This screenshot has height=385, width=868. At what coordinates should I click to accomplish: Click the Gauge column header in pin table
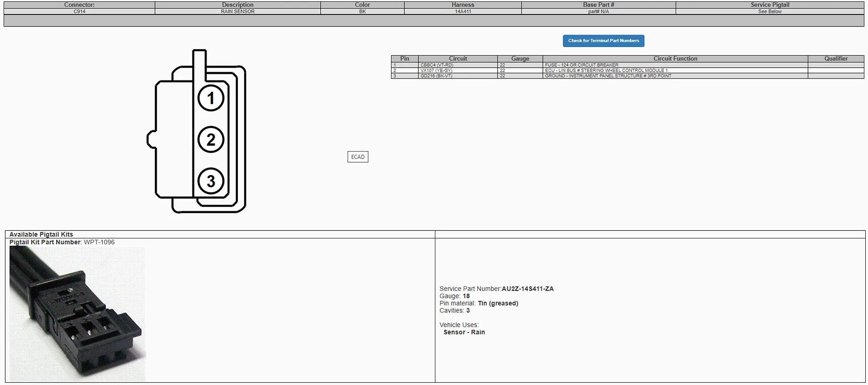[520, 58]
